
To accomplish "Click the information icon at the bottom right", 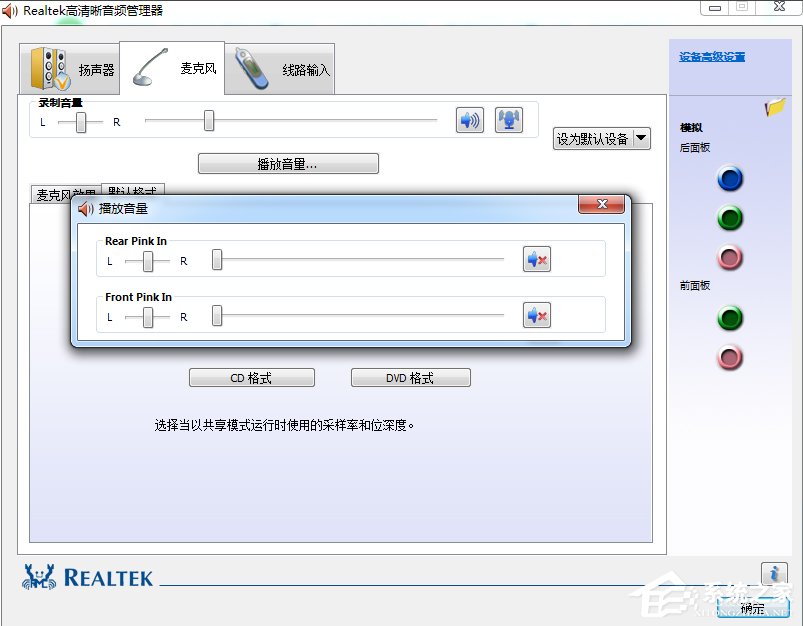I will tap(775, 573).
